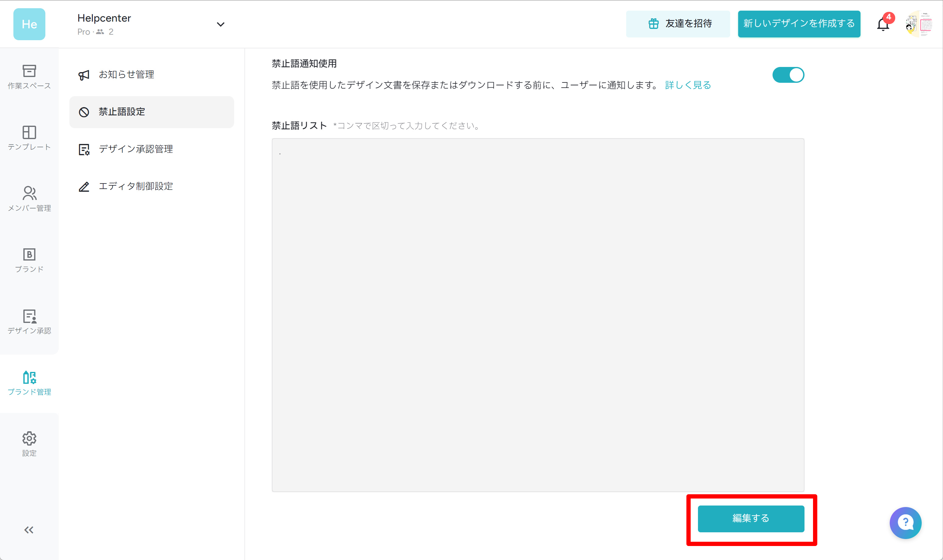The image size is (943, 560).
Task: Open the エディタ制御設定 menu item
Action: 151,187
